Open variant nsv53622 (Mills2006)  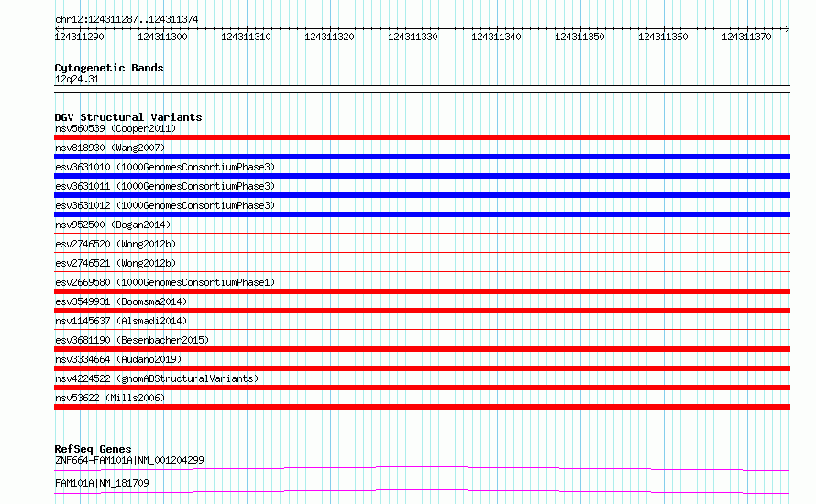click(110, 398)
